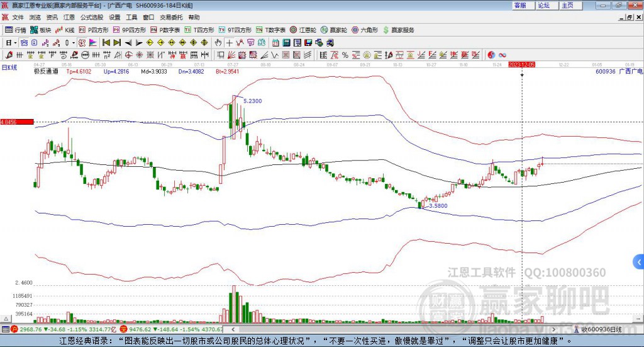
Task: Click the 沪 Shanghai index indicator
Action: (14, 329)
